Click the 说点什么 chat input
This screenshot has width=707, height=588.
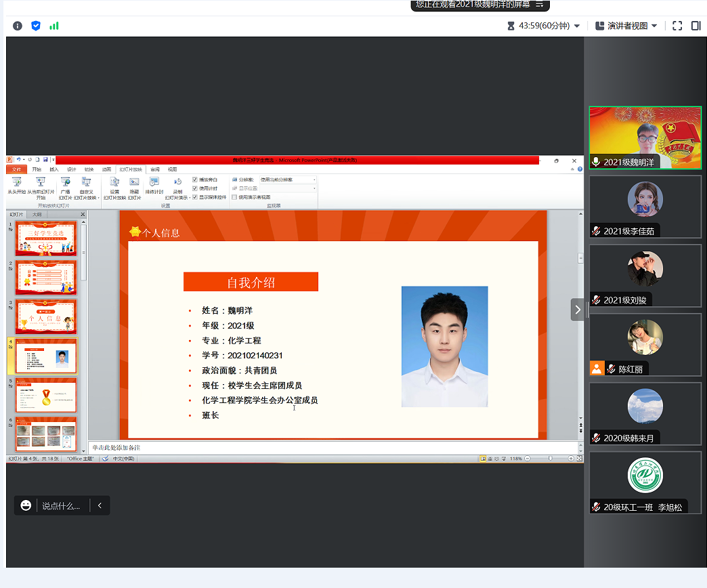(x=61, y=505)
